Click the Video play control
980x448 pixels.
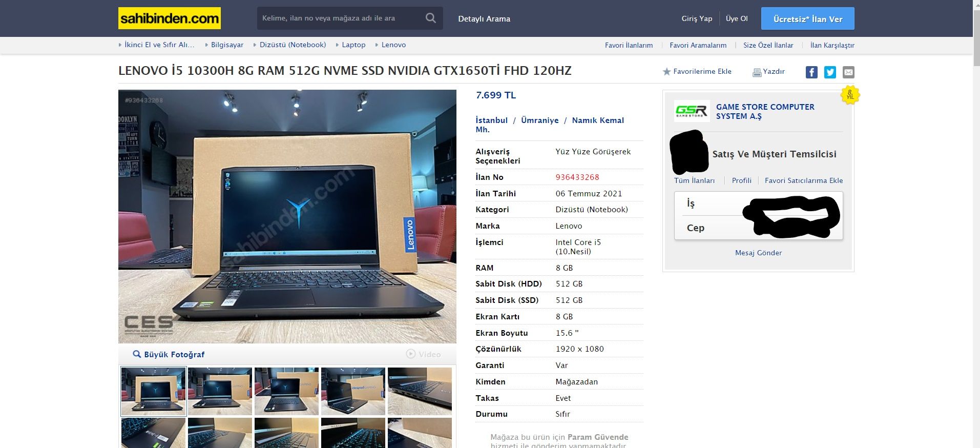[x=423, y=354]
